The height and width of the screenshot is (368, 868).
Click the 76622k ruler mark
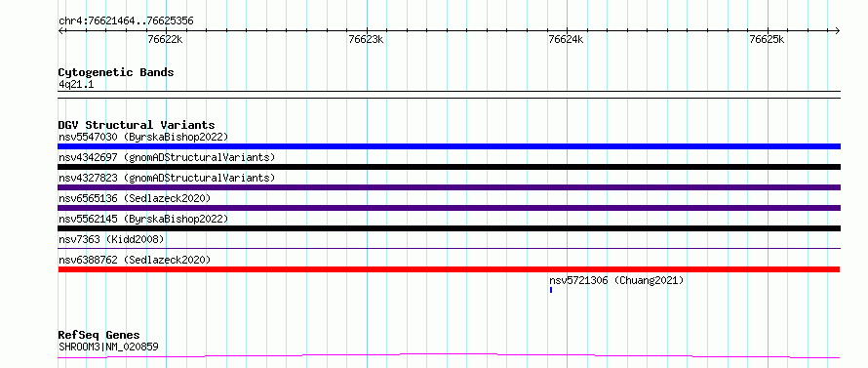click(165, 39)
